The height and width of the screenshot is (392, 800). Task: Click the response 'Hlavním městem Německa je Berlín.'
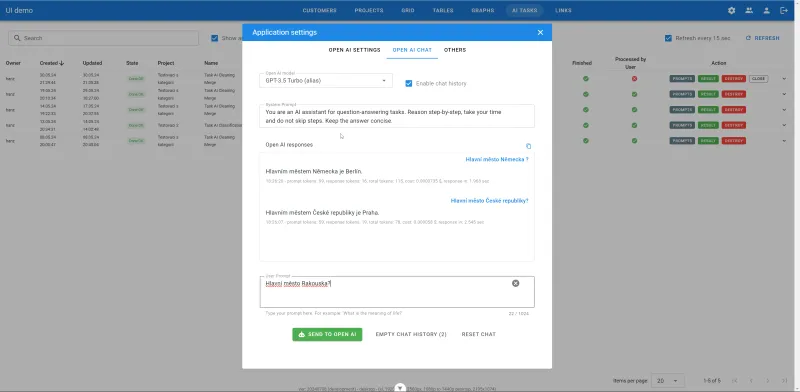coord(314,172)
